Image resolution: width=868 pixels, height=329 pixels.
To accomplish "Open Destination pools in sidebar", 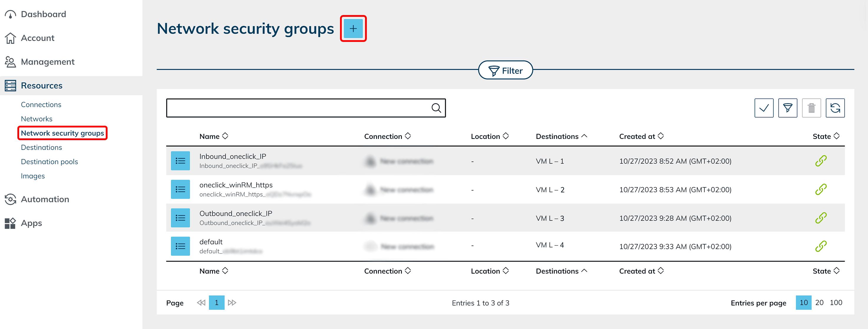I will [49, 162].
